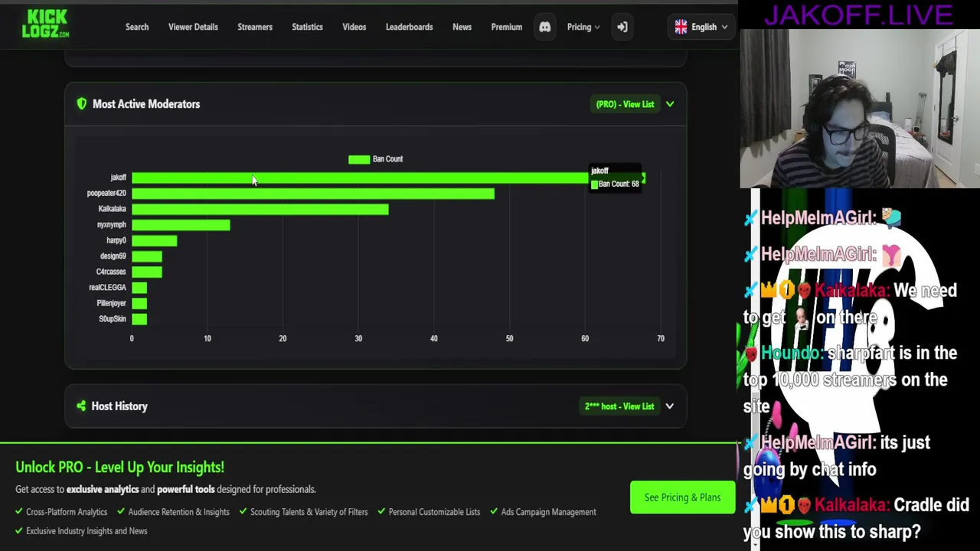Open Leaderboards page
Image resolution: width=980 pixels, height=551 pixels.
click(409, 27)
